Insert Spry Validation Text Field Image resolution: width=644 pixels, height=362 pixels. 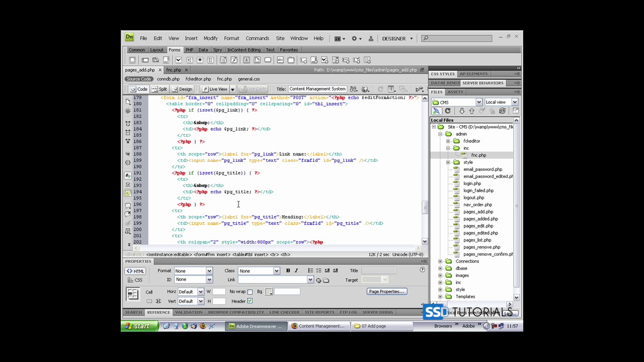coord(303,60)
